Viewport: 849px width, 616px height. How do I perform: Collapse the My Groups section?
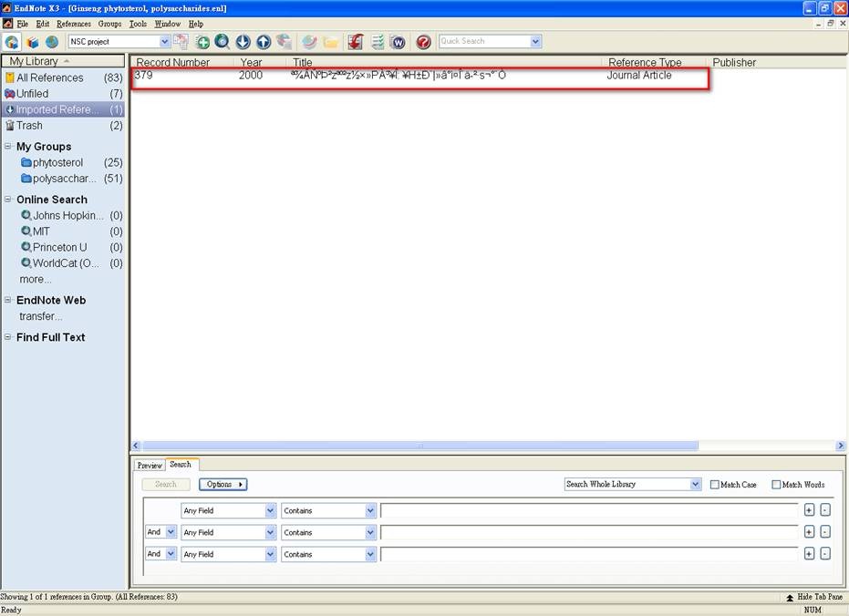pos(7,146)
